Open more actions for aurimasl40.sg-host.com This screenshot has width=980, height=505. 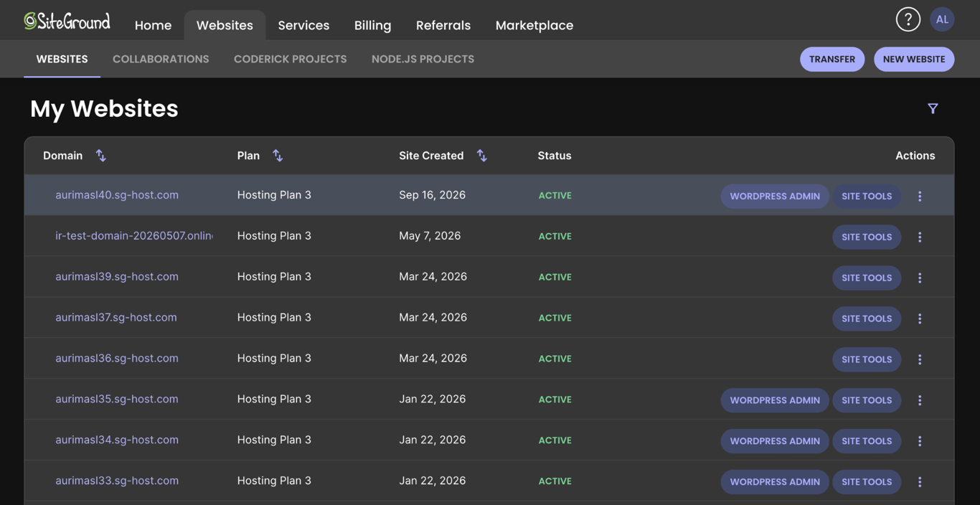[920, 196]
